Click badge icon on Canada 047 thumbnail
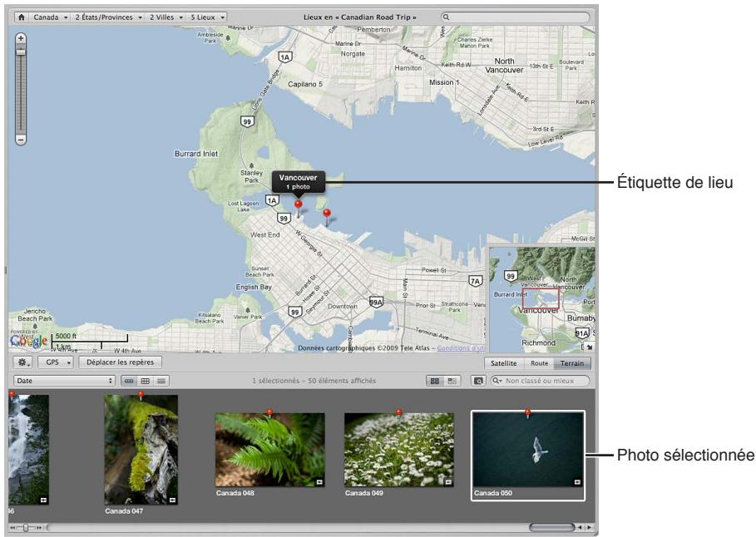Image resolution: width=756 pixels, height=537 pixels. [x=172, y=500]
